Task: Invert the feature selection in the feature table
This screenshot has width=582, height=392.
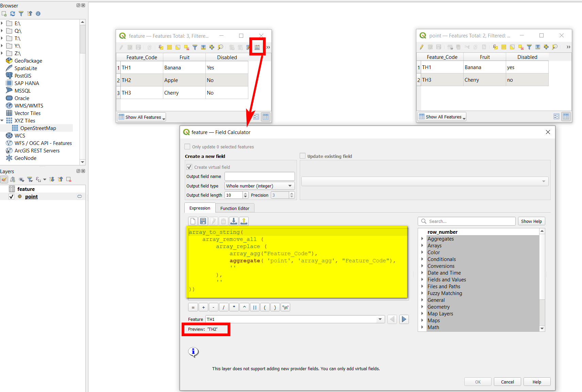Action: click(178, 47)
